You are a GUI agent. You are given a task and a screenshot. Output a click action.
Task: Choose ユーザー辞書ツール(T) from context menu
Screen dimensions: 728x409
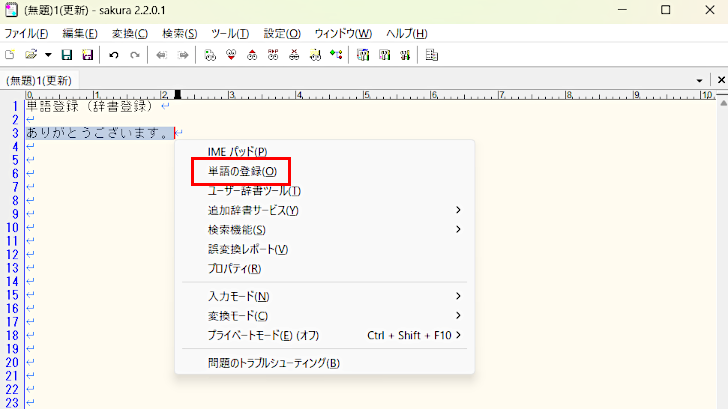coord(254,190)
